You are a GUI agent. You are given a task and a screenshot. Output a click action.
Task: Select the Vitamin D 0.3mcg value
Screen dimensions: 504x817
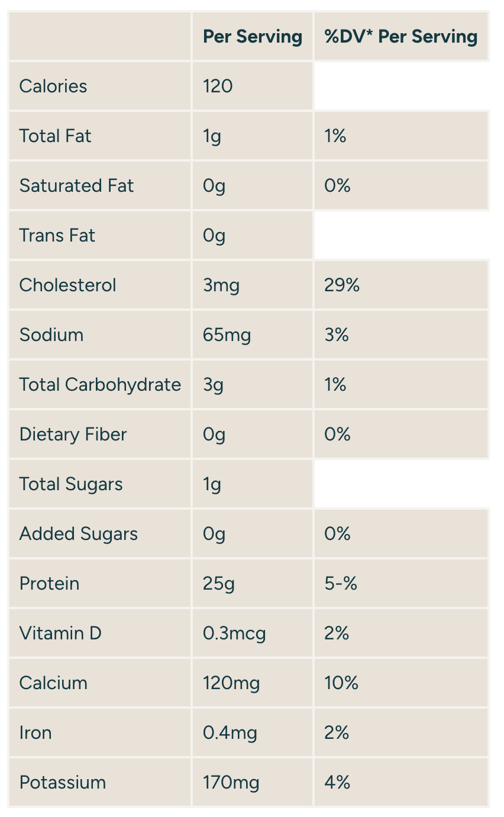(x=234, y=633)
